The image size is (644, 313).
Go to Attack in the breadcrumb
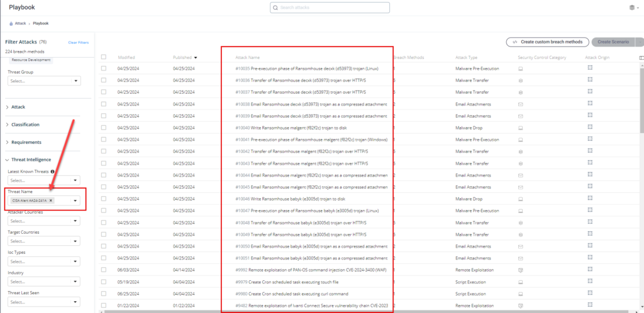tap(20, 23)
